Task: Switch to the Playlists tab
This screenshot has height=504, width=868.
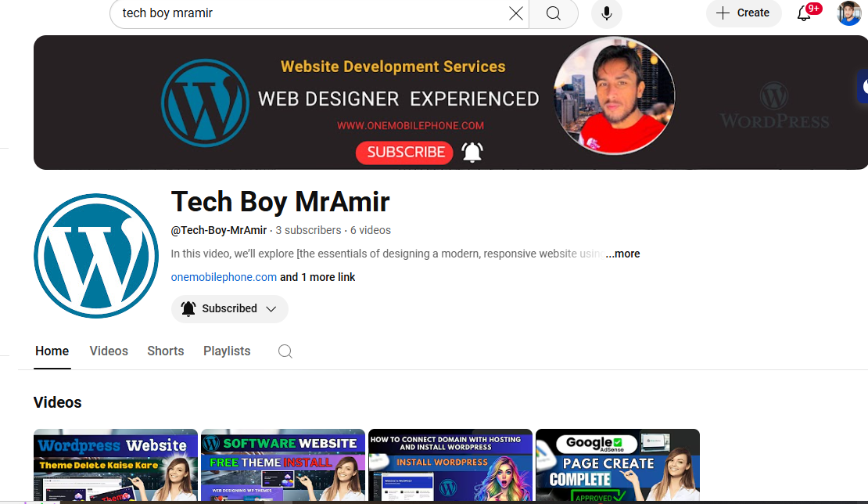Action: coord(227,351)
